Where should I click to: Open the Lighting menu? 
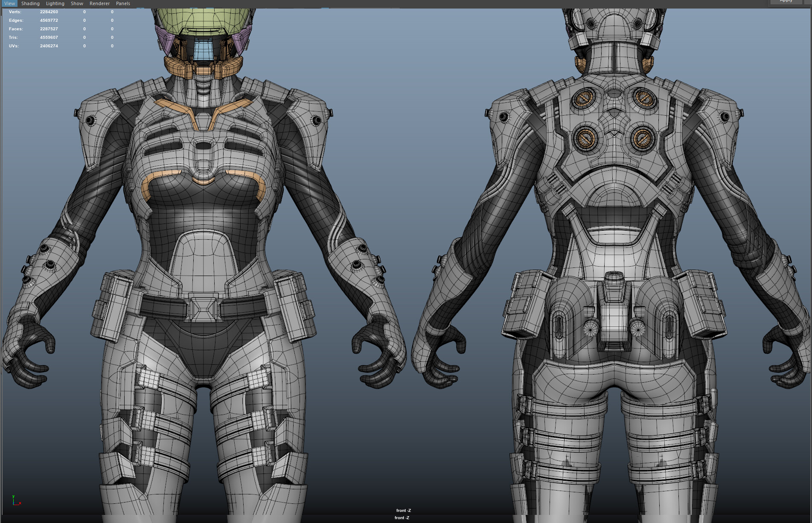tap(55, 3)
